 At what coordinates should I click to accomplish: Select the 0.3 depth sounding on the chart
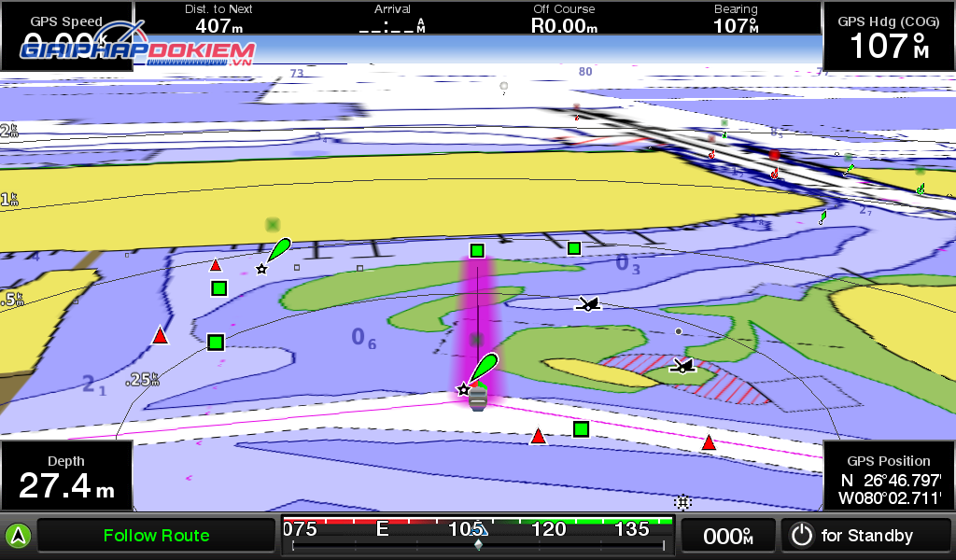627,264
